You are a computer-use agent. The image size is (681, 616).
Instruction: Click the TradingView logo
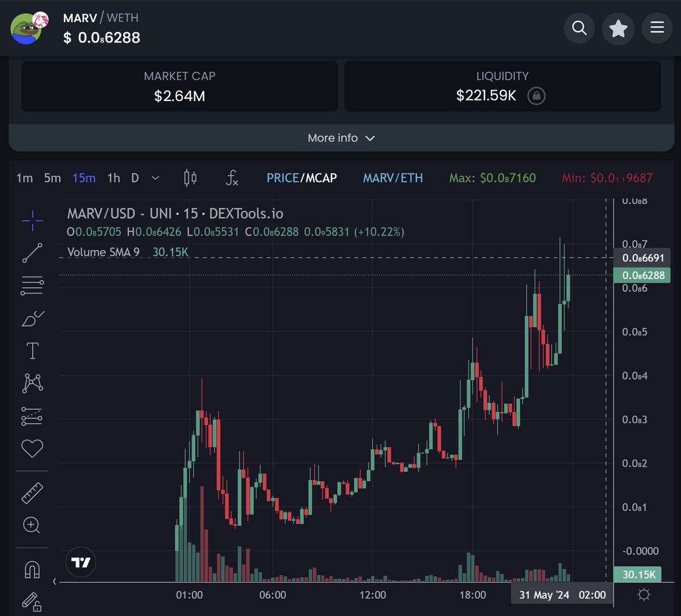tap(81, 563)
